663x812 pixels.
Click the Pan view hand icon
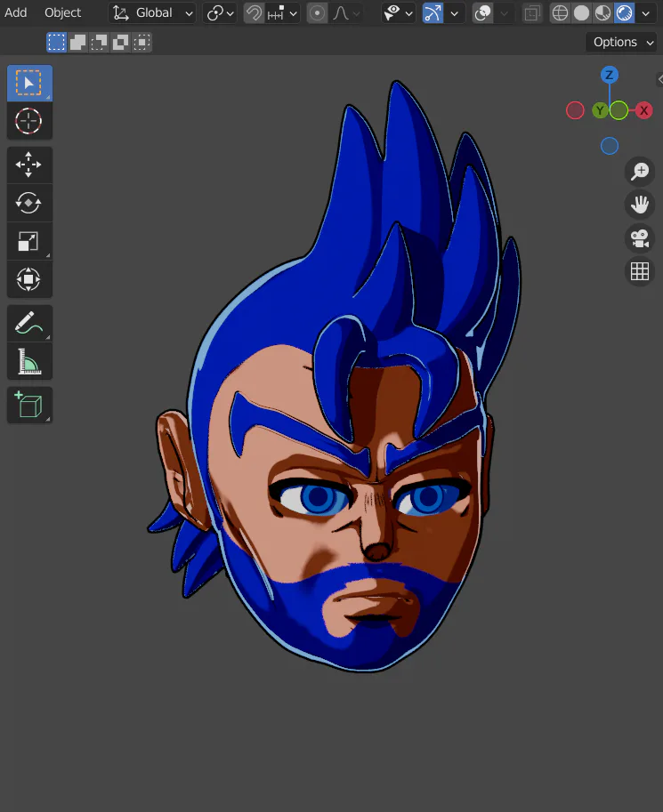tap(640, 205)
